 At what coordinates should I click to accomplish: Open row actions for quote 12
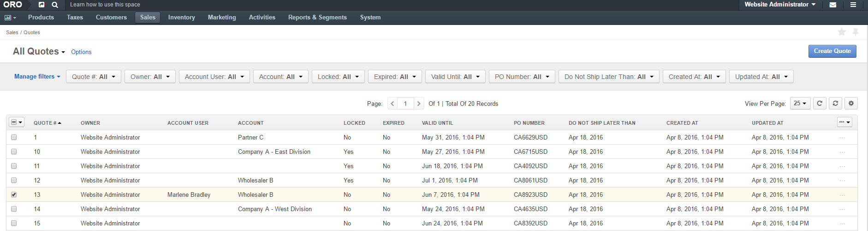(x=843, y=181)
